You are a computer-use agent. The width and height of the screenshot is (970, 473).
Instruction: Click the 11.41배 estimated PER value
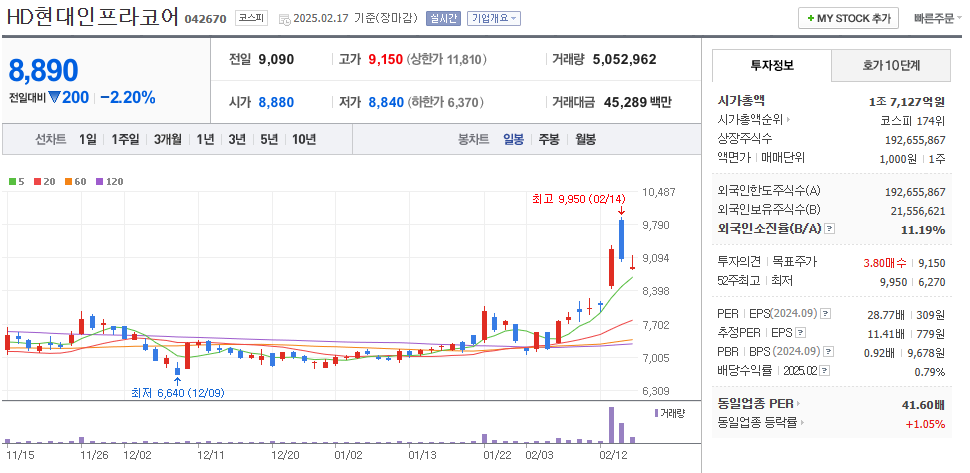coord(886,335)
